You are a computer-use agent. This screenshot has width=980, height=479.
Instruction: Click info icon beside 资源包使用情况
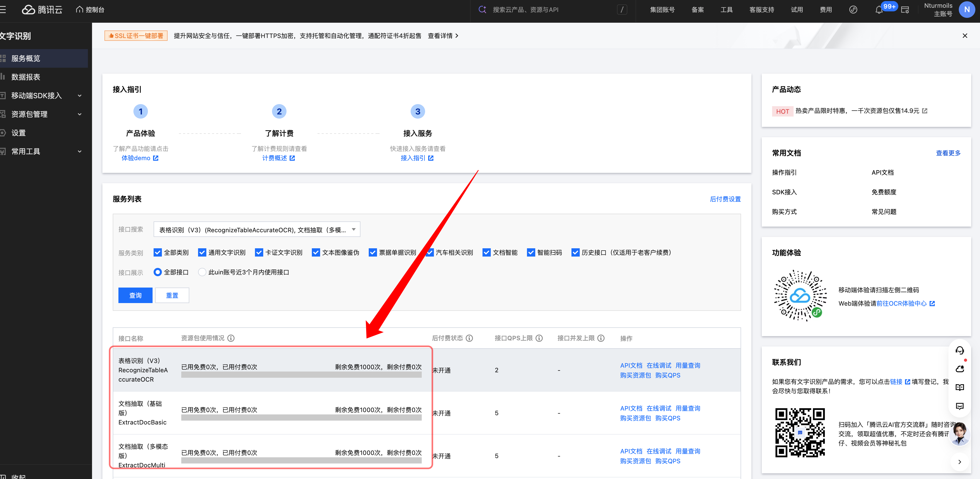click(231, 338)
